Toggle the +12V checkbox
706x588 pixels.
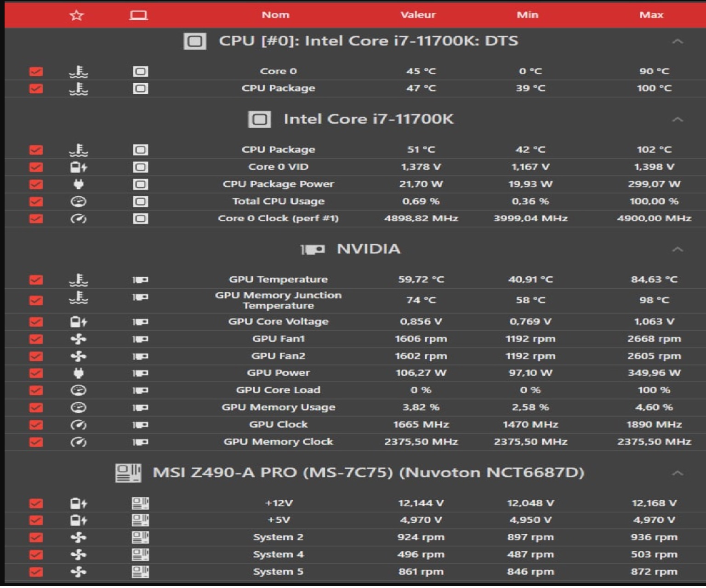click(x=36, y=503)
